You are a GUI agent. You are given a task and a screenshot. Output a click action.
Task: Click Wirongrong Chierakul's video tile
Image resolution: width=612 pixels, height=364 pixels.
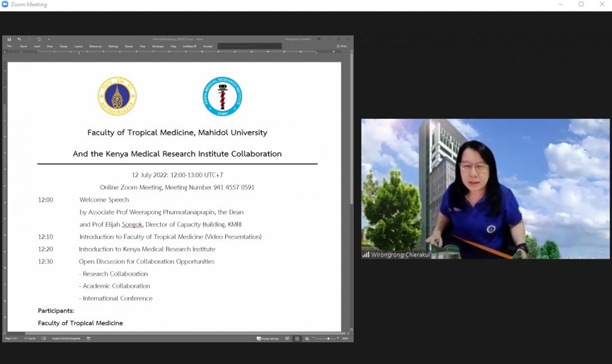pos(485,188)
